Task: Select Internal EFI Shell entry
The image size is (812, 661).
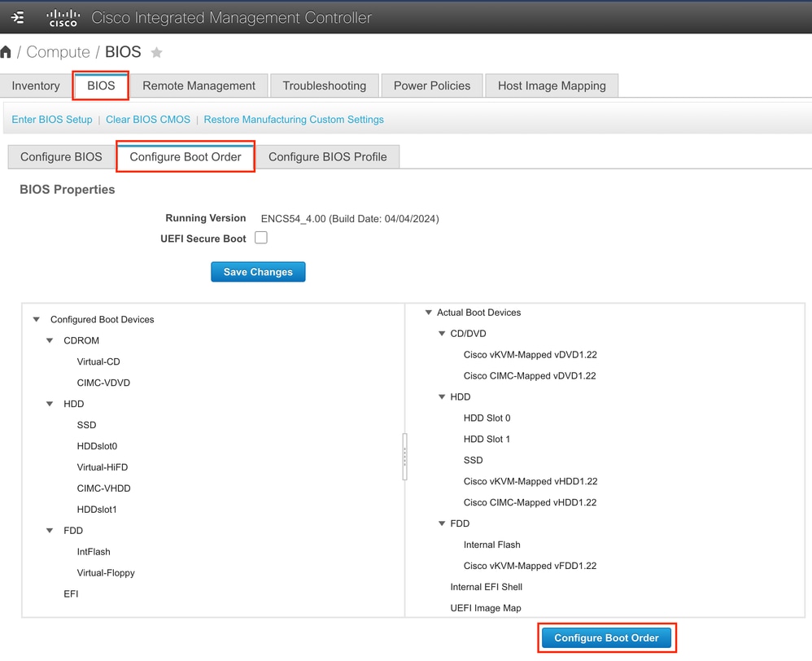Action: point(487,587)
